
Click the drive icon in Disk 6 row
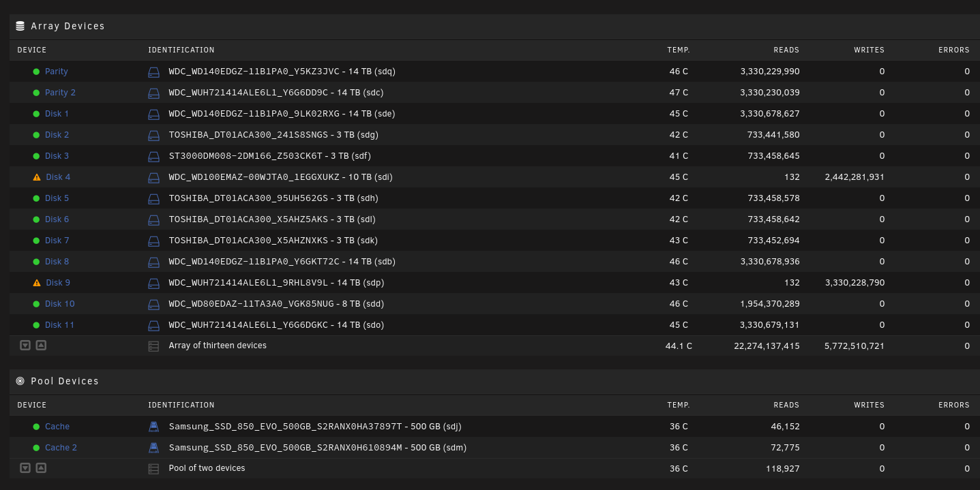[x=153, y=219]
